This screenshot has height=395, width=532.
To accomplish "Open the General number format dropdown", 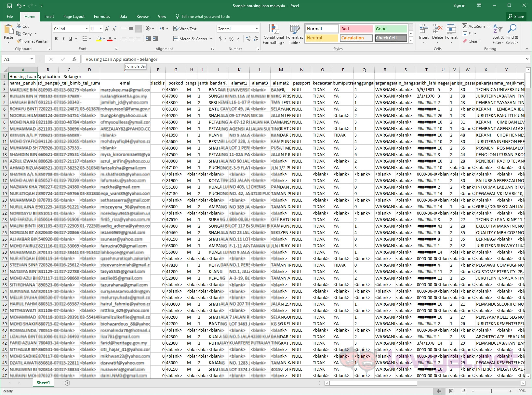I will (x=257, y=29).
